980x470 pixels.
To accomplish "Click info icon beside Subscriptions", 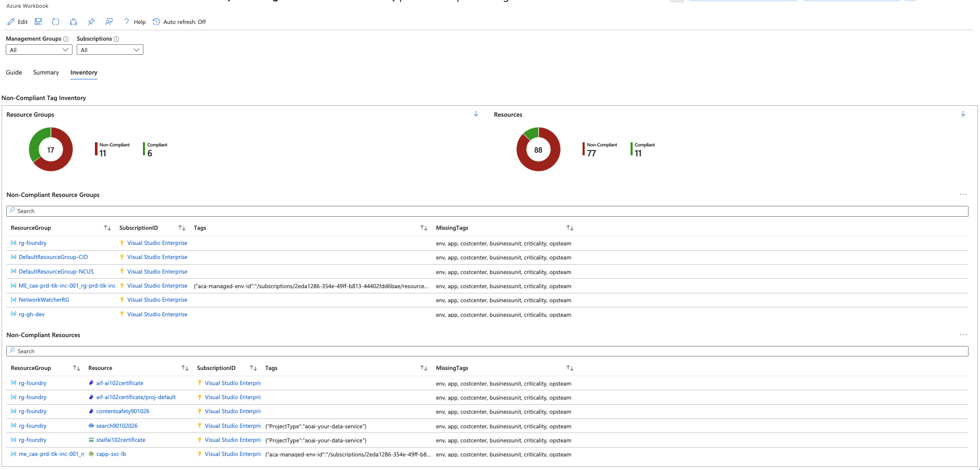I will point(116,39).
